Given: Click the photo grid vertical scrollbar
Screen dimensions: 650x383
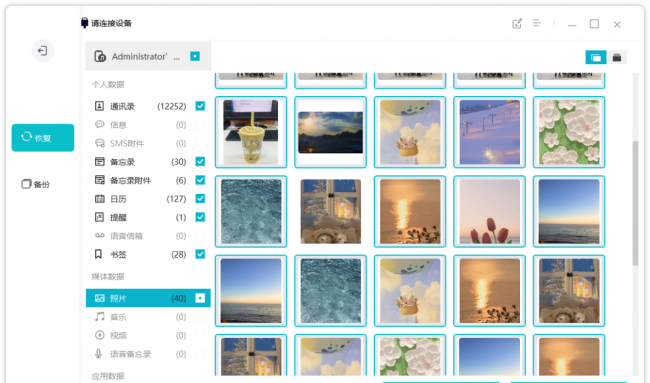Looking at the screenshot, I should [635, 203].
